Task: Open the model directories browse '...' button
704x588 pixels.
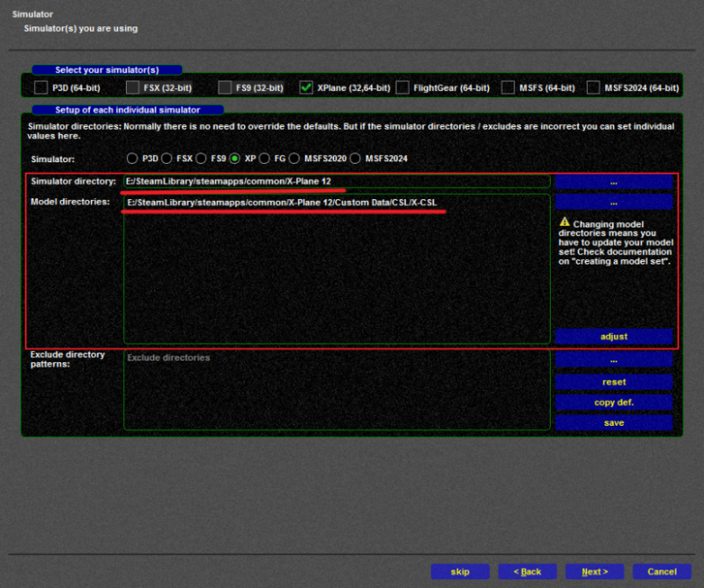Action: click(x=613, y=203)
